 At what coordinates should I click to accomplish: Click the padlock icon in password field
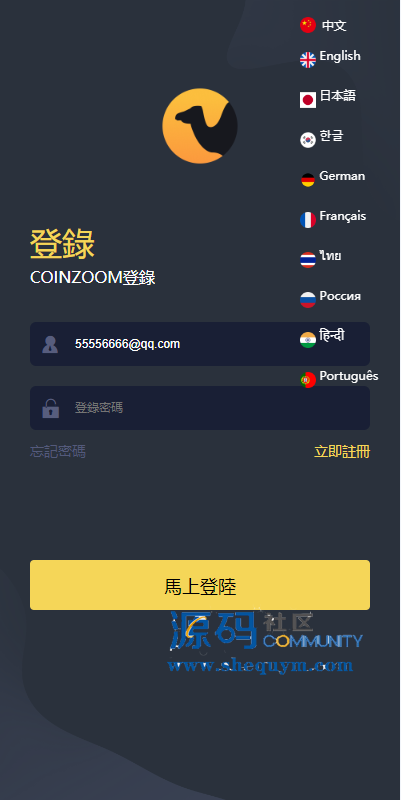(51, 408)
